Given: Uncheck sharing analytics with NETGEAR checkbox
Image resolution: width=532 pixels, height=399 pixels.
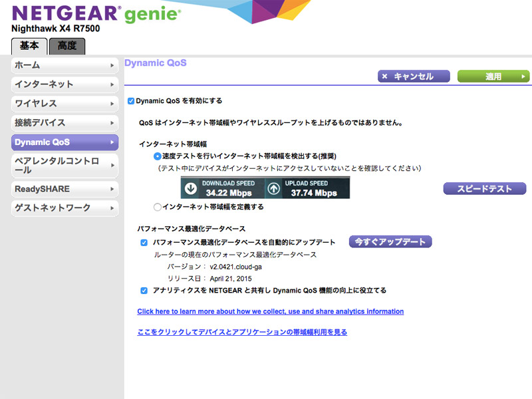Looking at the screenshot, I should [144, 291].
